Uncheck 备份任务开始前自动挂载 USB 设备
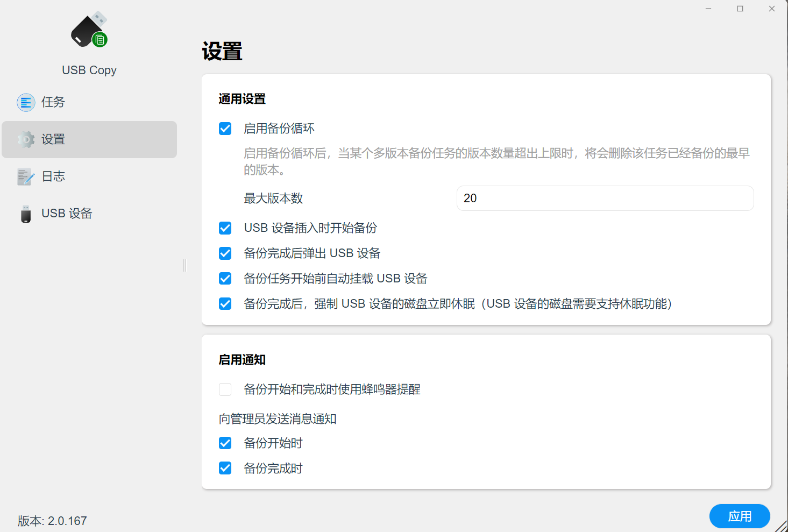 pyautogui.click(x=225, y=279)
